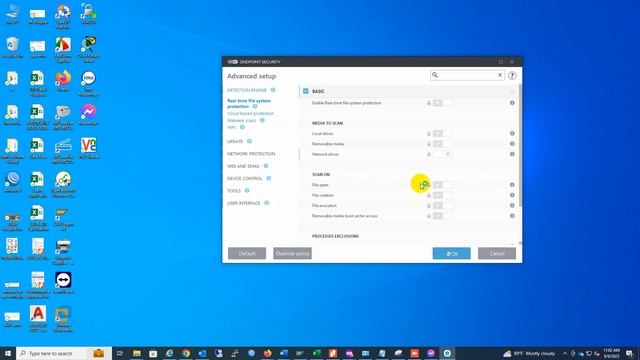640x360 pixels.
Task: Click info icon for File execution row
Action: click(512, 205)
